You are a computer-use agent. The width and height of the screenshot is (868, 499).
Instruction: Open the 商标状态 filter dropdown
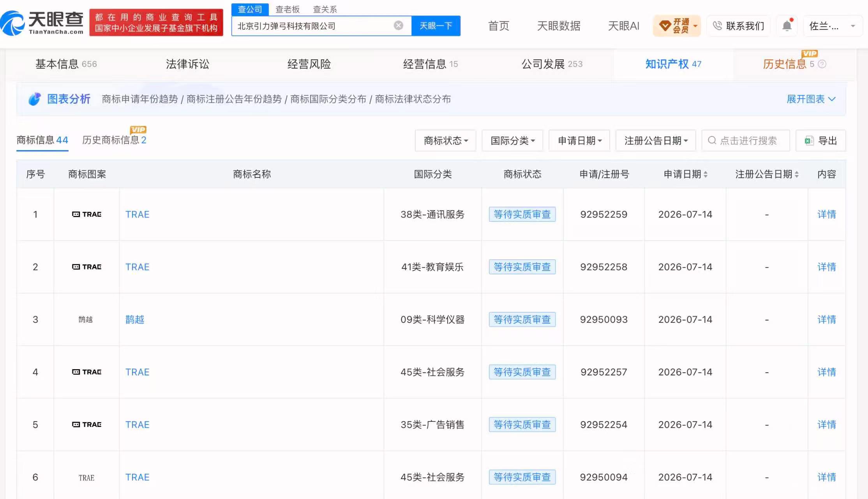point(446,140)
